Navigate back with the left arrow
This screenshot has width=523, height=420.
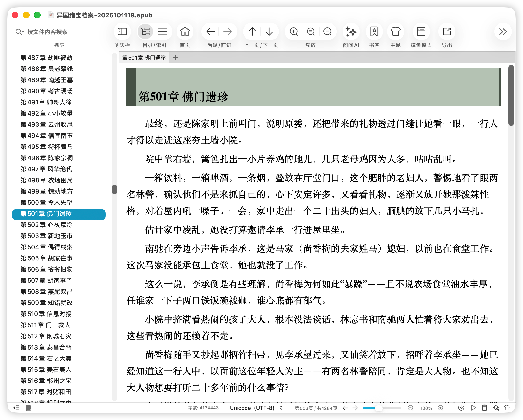(210, 31)
